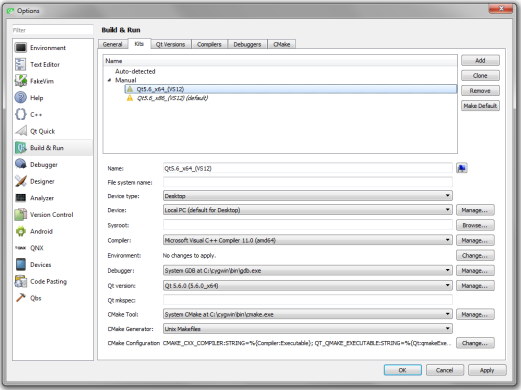Image resolution: width=521 pixels, height=390 pixels.
Task: Select the Designer category icon
Action: pyautogui.click(x=21, y=181)
